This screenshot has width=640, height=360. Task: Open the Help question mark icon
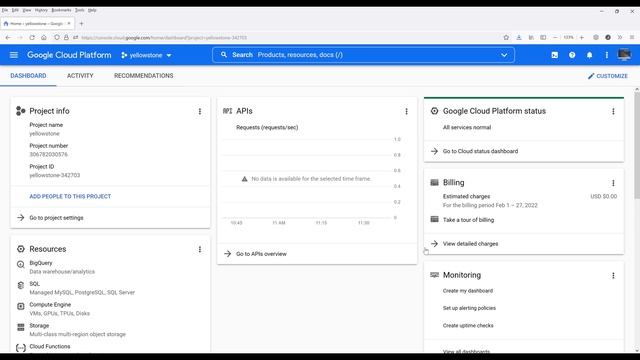572,55
